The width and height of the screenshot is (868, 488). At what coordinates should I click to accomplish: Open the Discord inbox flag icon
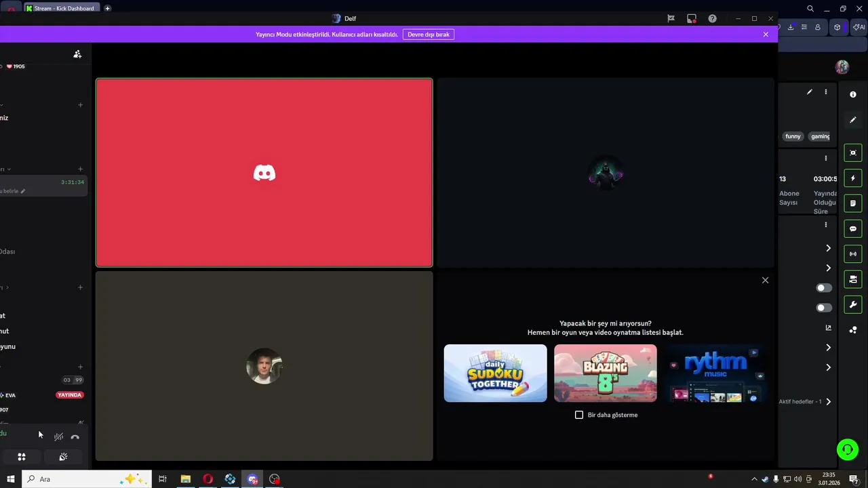pyautogui.click(x=671, y=18)
